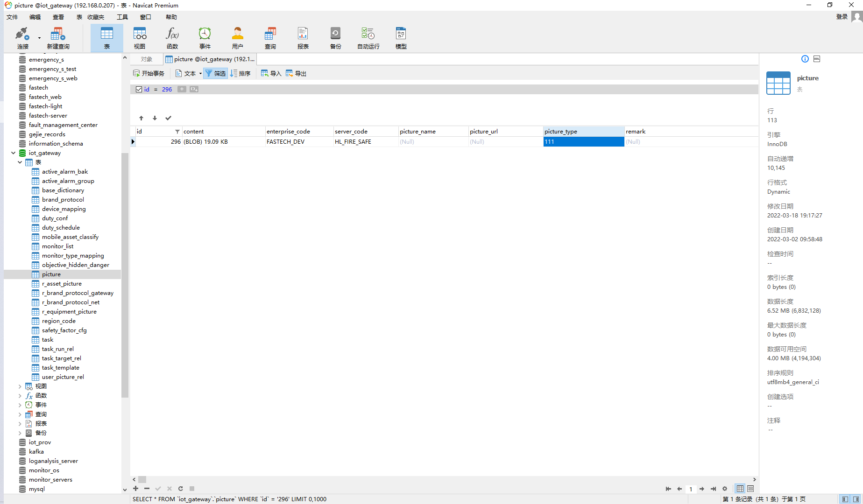The height and width of the screenshot is (504, 863).
Task: Click 登录 at the top right
Action: 842,16
